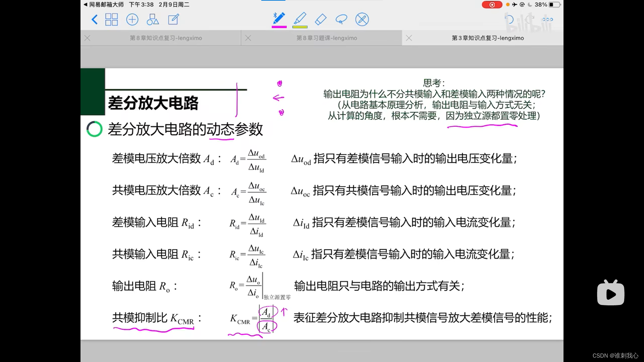This screenshot has width=644, height=362.
Task: Close the 第8章习题课 tab
Action: pyautogui.click(x=248, y=38)
